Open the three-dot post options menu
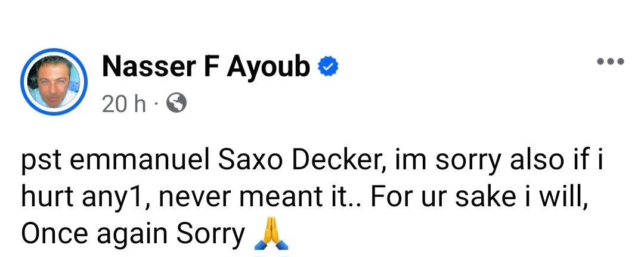This screenshot has height=257, width=644. click(609, 61)
